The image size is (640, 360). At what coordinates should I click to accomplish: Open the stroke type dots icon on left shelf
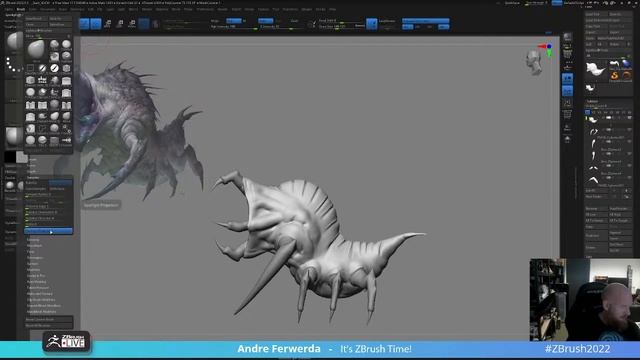pos(13,64)
